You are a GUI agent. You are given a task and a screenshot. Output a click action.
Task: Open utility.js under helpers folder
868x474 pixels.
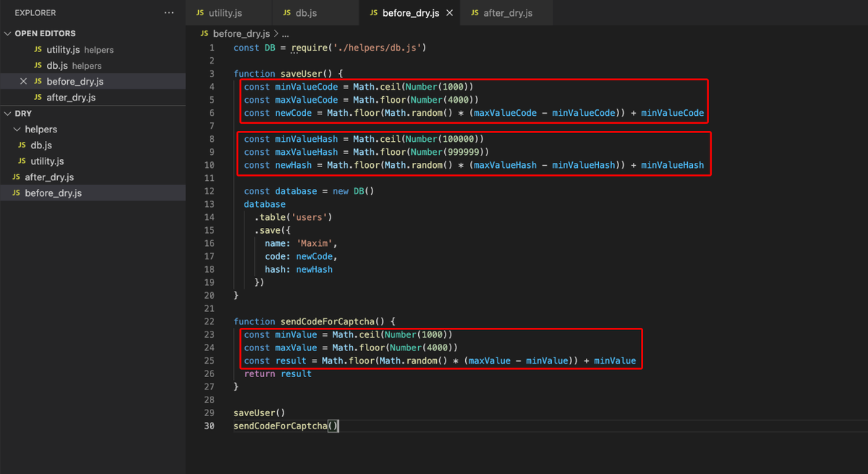[x=93, y=161]
